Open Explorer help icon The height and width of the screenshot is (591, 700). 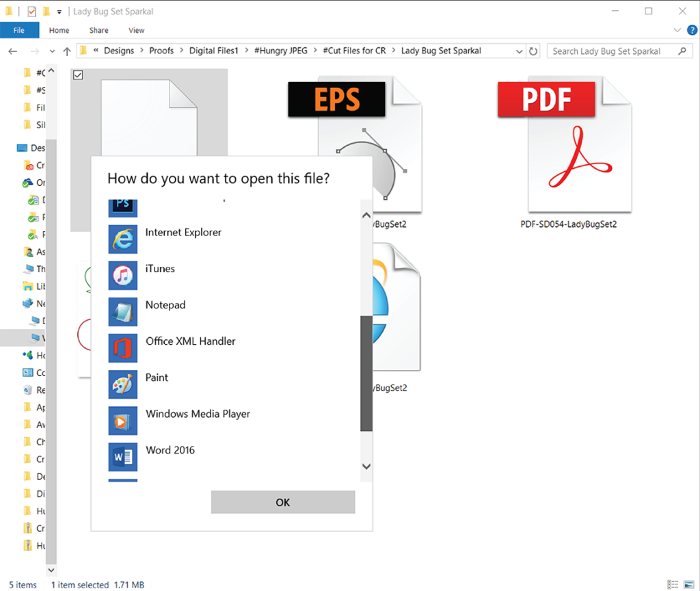(692, 30)
